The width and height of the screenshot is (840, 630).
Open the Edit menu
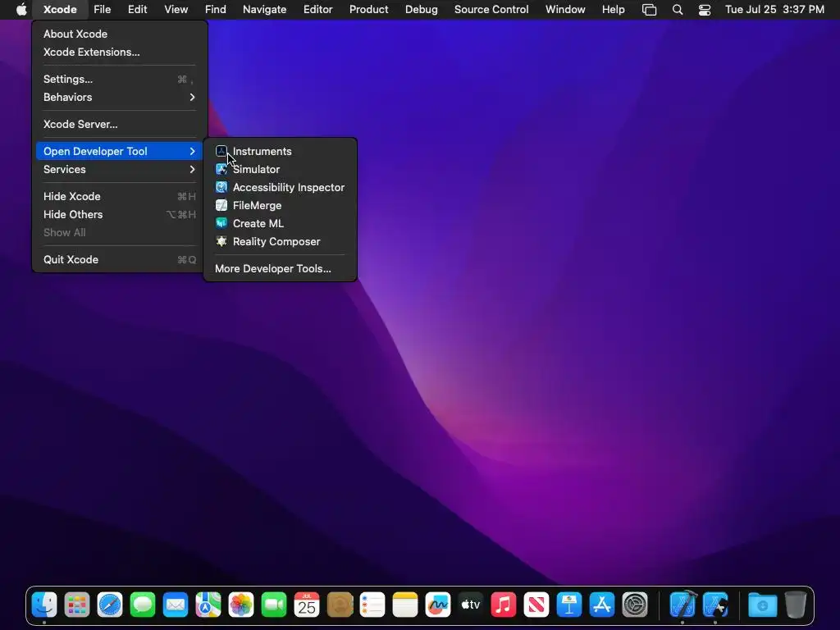coord(138,10)
